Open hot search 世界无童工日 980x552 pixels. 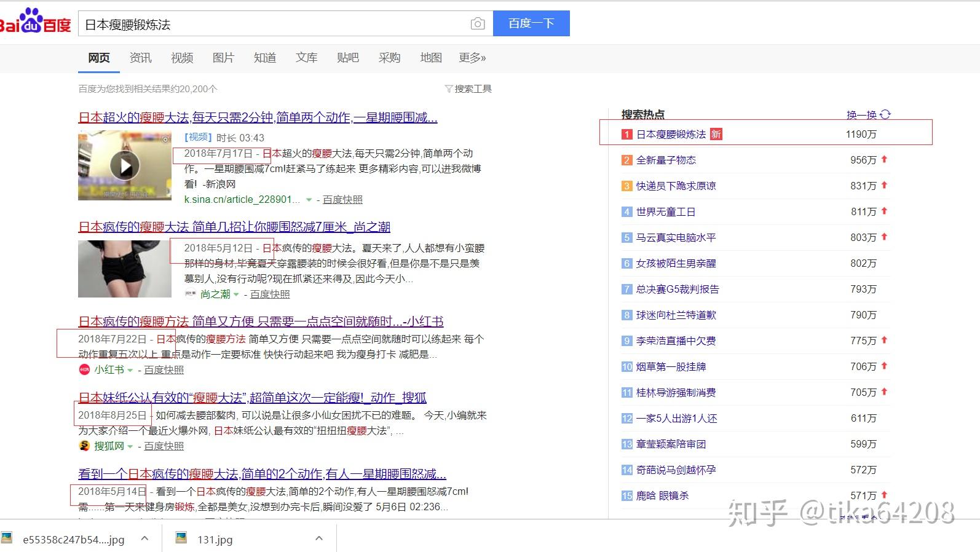click(x=666, y=211)
